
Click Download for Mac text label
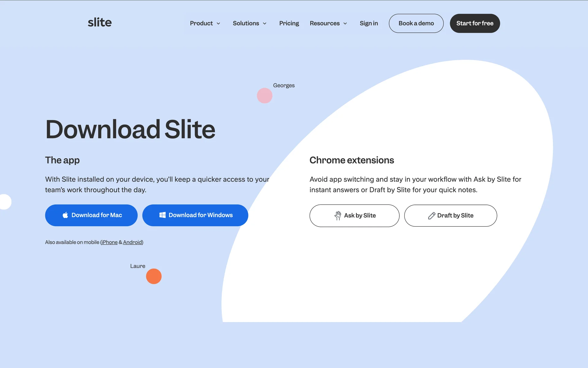pos(97,215)
